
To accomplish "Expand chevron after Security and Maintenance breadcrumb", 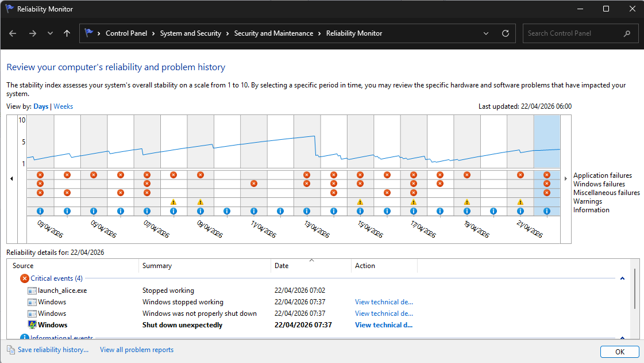I will (319, 33).
